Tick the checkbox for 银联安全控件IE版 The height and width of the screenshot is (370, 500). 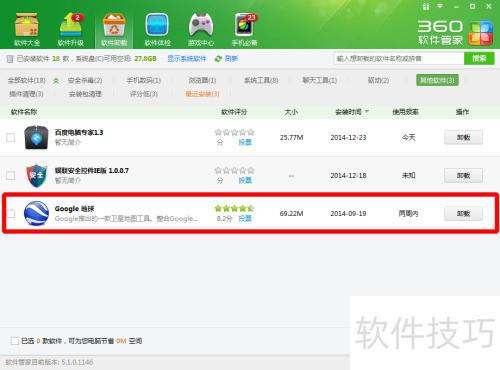11,175
